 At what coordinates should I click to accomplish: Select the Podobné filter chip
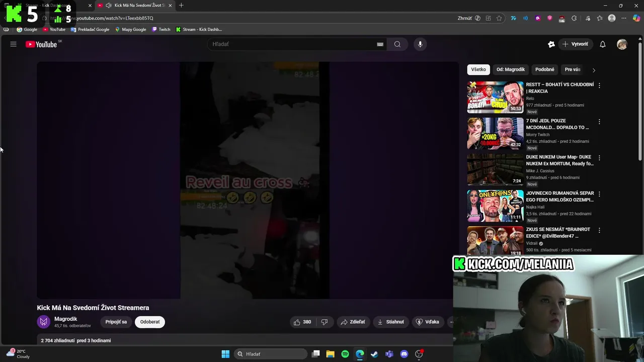point(545,69)
